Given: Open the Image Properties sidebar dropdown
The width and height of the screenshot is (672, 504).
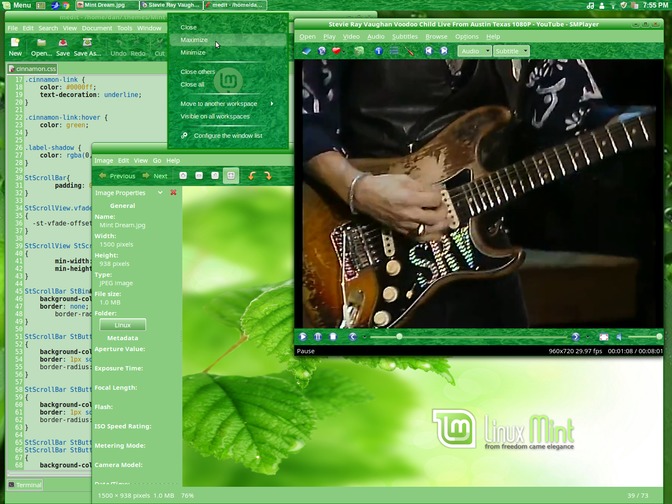Looking at the screenshot, I should 160,193.
